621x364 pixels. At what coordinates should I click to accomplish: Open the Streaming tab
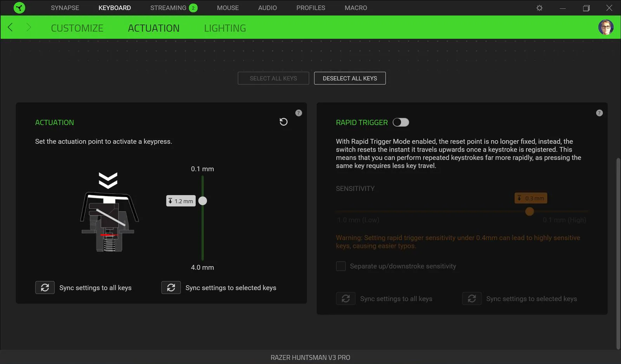click(x=168, y=8)
